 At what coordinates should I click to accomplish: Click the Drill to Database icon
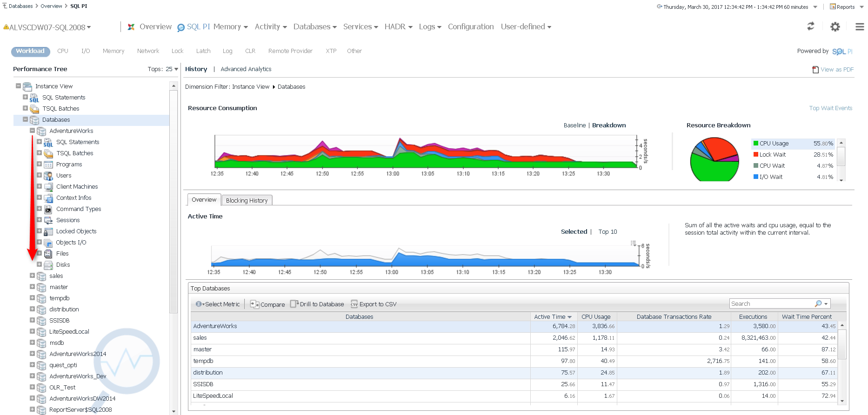[x=294, y=304]
